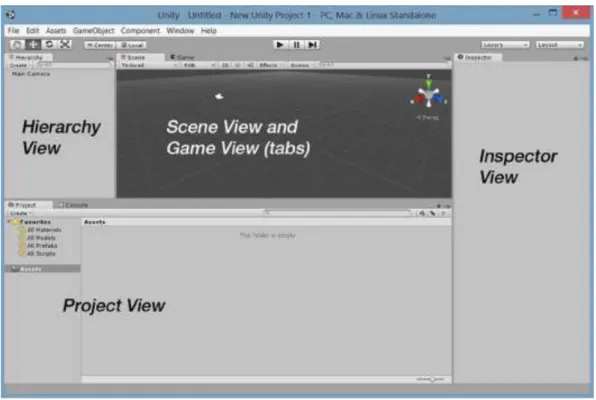Toggle scene lighting button in Scene toolbar
This screenshot has height=400, width=596.
[238, 65]
